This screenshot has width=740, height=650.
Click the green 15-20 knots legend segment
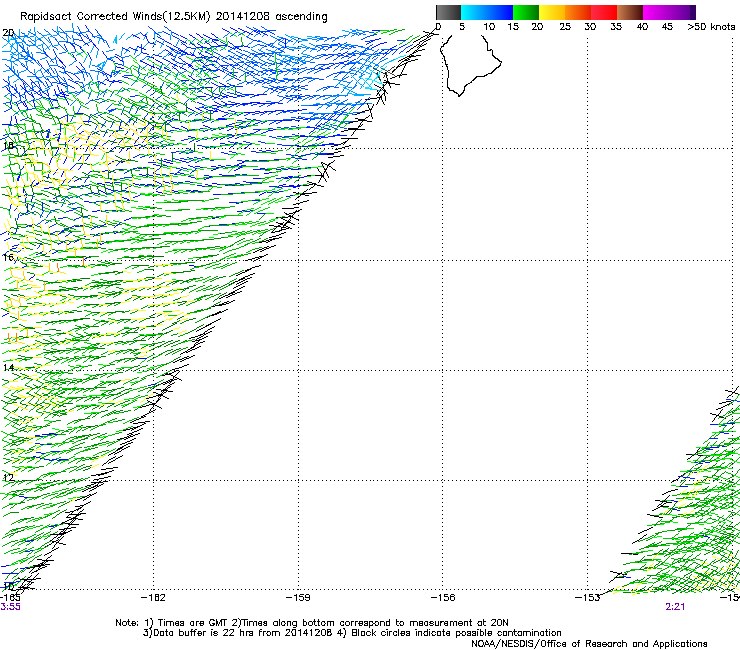coord(526,12)
